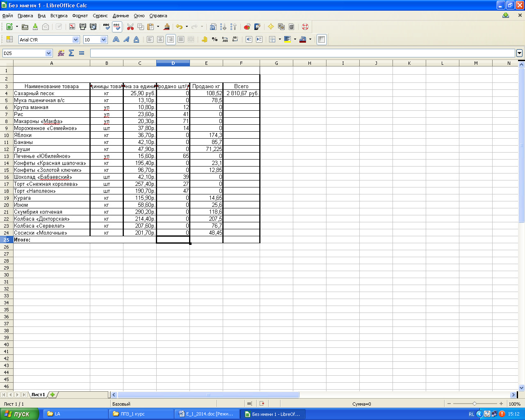The image size is (525, 420).
Task: Click the equals Function button
Action: (x=82, y=53)
